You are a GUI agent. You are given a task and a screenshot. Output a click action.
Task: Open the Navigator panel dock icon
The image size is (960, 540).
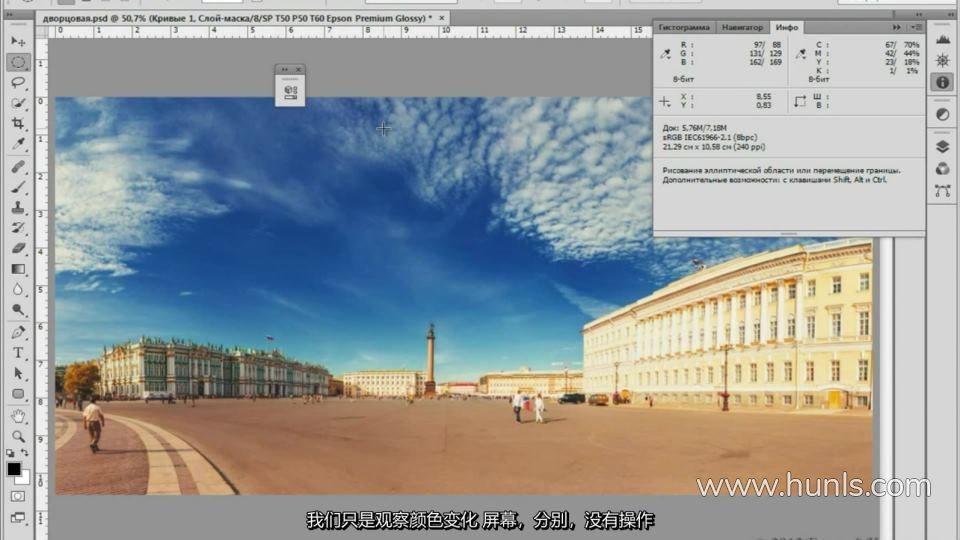pos(942,61)
